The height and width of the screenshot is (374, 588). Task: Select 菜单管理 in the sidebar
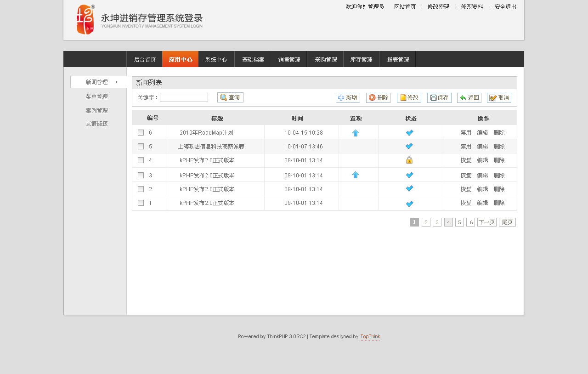pyautogui.click(x=96, y=97)
